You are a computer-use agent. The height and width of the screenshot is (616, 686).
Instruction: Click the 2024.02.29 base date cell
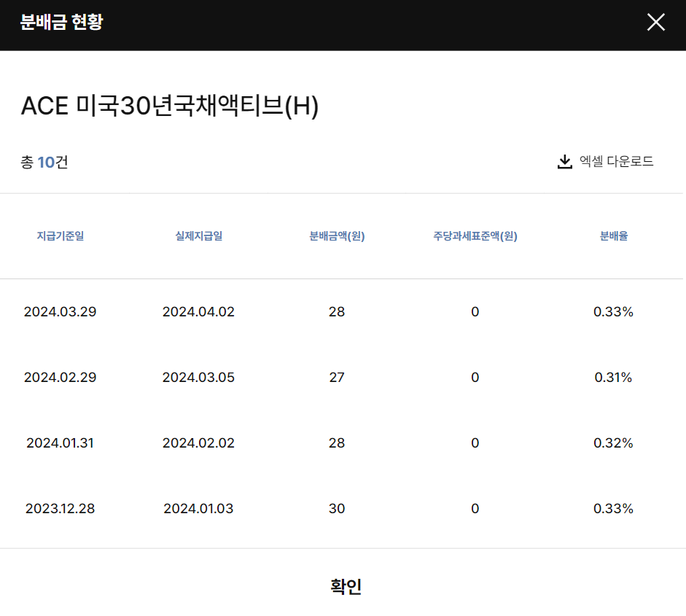(x=60, y=377)
